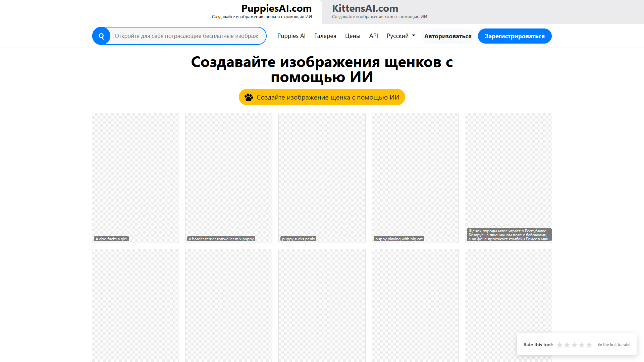Screen dimensions: 644x362
Task: Click the Авторизоваться login button
Action: (448, 36)
